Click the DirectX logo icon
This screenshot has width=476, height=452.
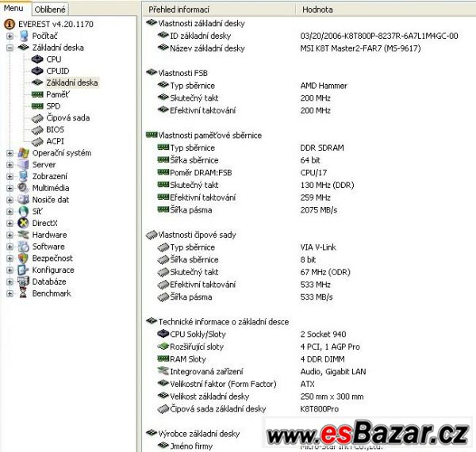(23, 223)
